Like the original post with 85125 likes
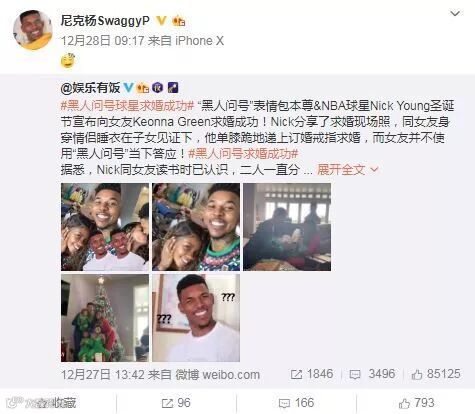This screenshot has width=475, height=414. (x=436, y=374)
